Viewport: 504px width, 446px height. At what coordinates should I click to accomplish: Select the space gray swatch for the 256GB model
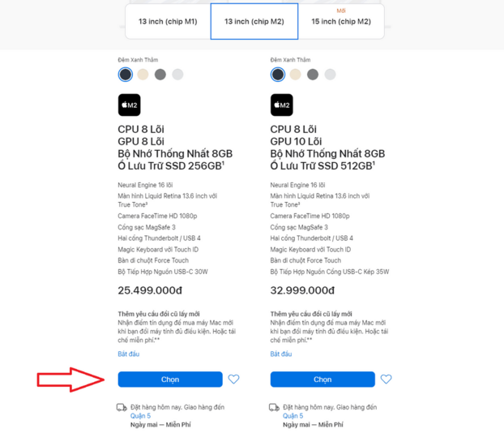[x=160, y=75]
